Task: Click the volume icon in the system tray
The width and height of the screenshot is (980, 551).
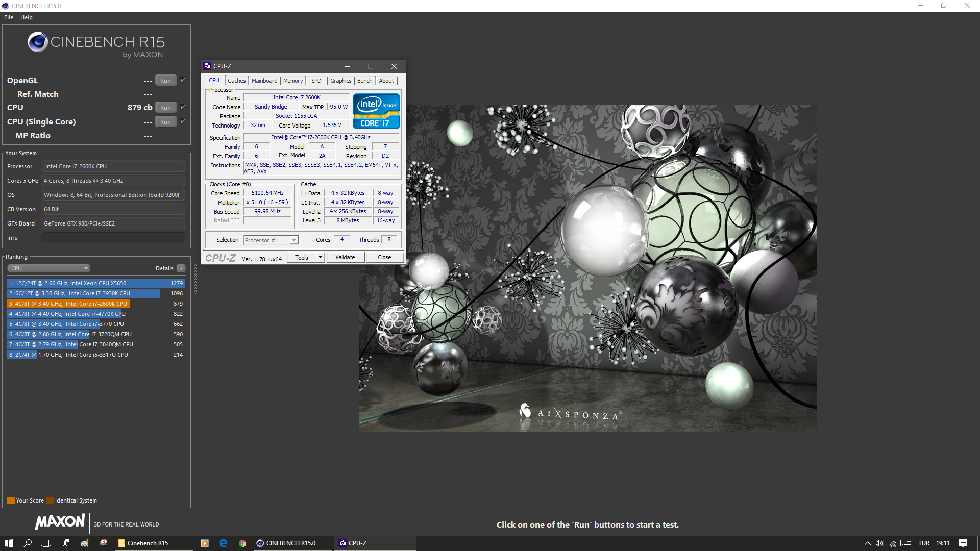Action: [x=879, y=543]
